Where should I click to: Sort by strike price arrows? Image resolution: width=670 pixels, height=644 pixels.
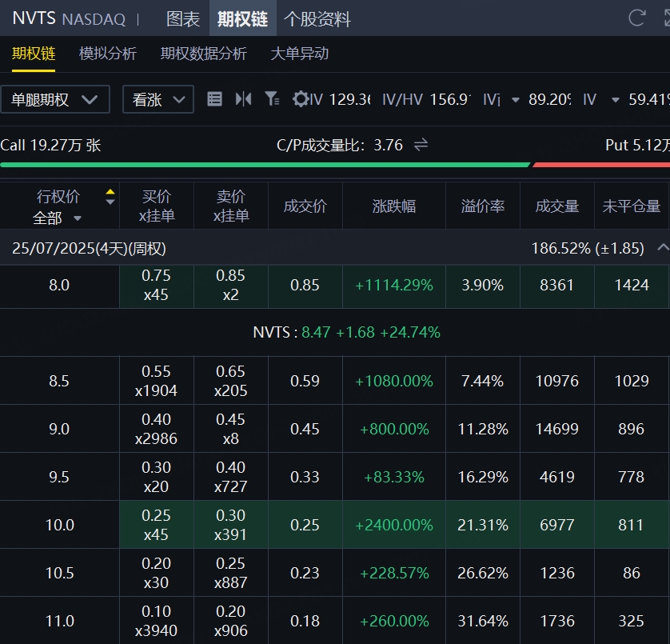point(110,197)
